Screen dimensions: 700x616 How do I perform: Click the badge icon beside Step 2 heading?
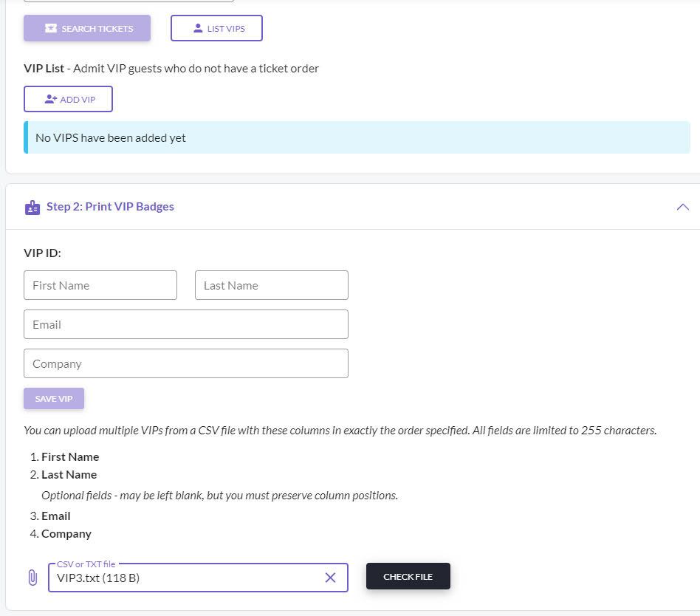pos(32,208)
